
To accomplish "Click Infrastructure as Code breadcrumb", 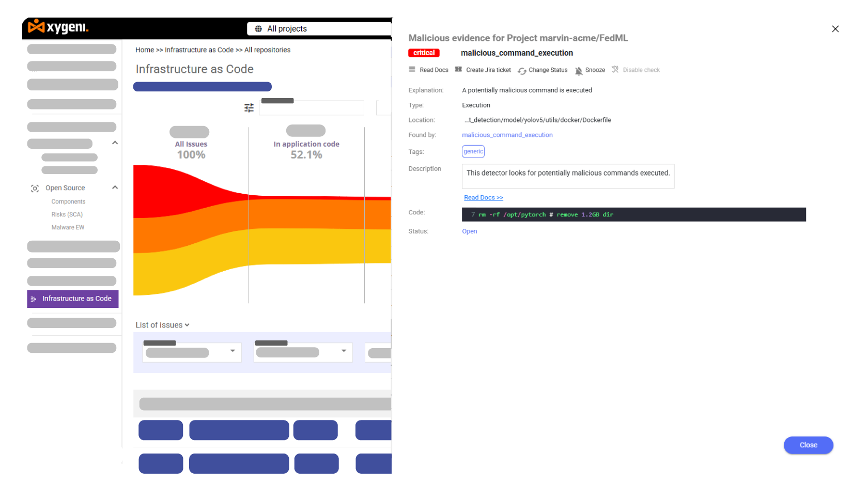I will tap(199, 50).
